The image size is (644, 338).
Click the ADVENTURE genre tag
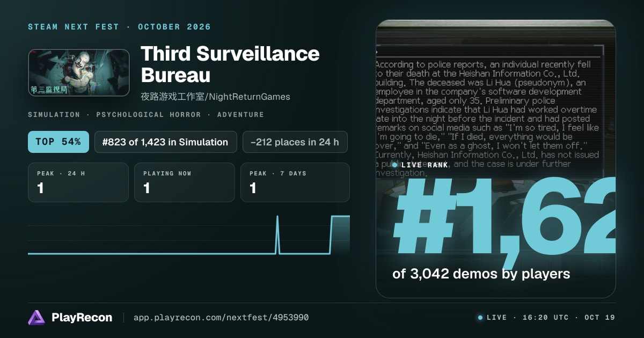tap(240, 115)
